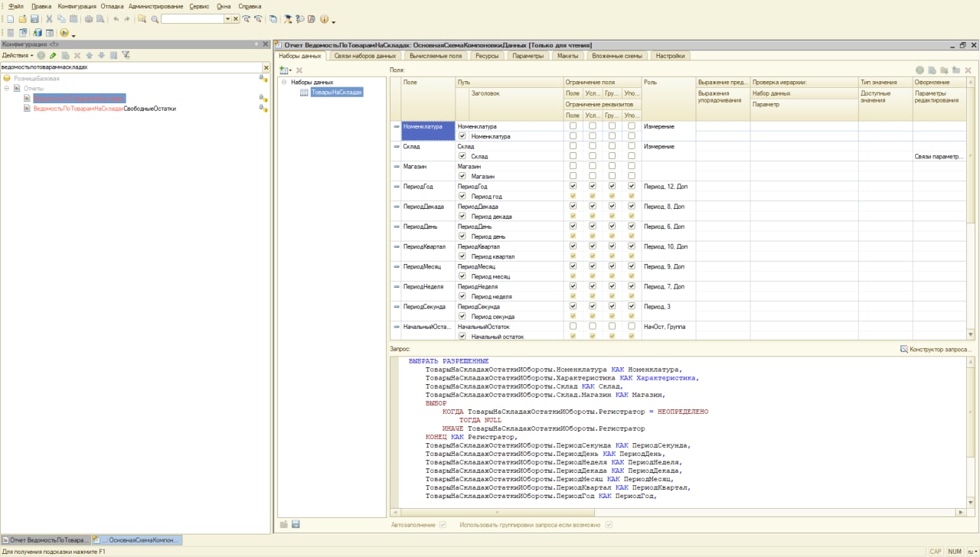Image resolution: width=980 pixels, height=557 pixels.
Task: Collapse the Отчеты tree node
Action: pos(7,88)
